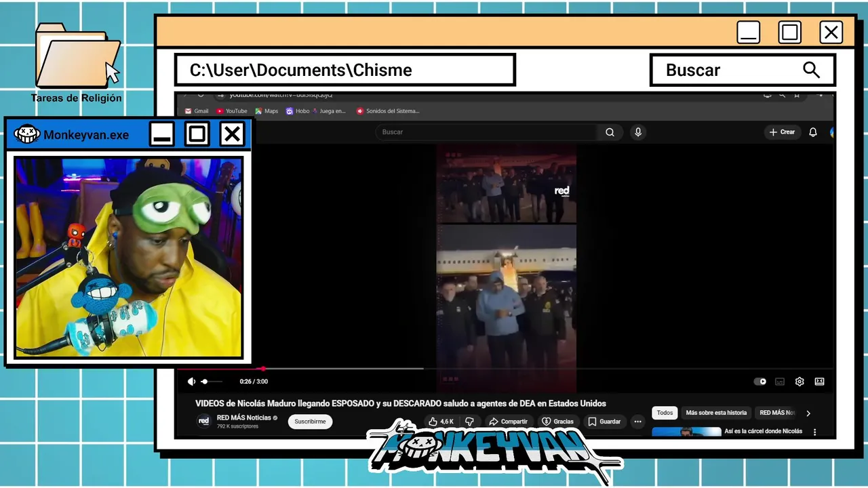
Task: Adjust the video volume slider
Action: 212,382
